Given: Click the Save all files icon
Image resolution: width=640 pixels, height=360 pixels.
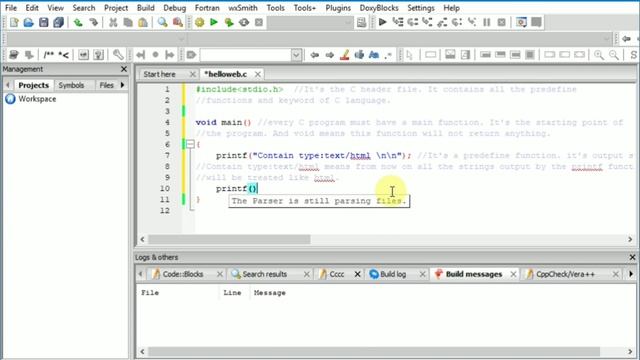Looking at the screenshot, I should pyautogui.click(x=58, y=22).
